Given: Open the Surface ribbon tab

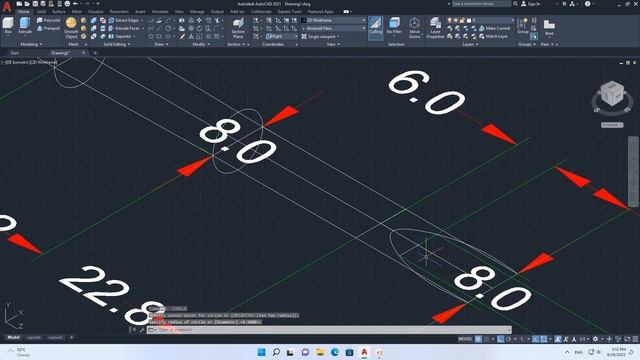Looking at the screenshot, I should tap(59, 12).
